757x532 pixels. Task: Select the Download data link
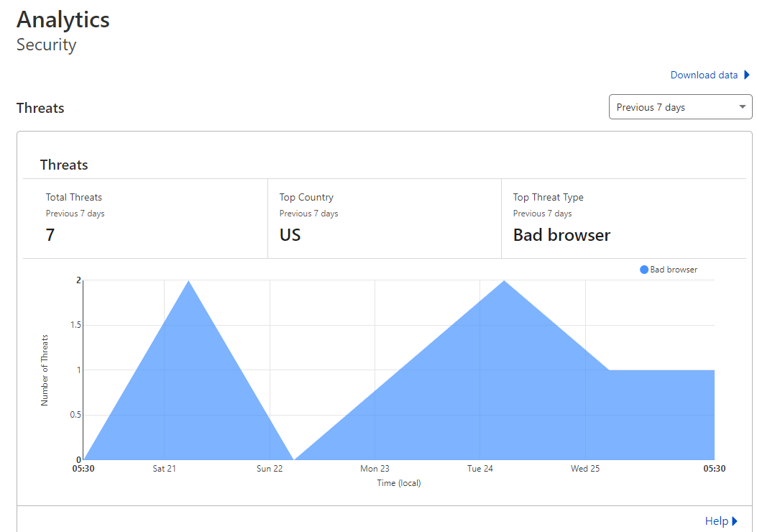pos(703,75)
